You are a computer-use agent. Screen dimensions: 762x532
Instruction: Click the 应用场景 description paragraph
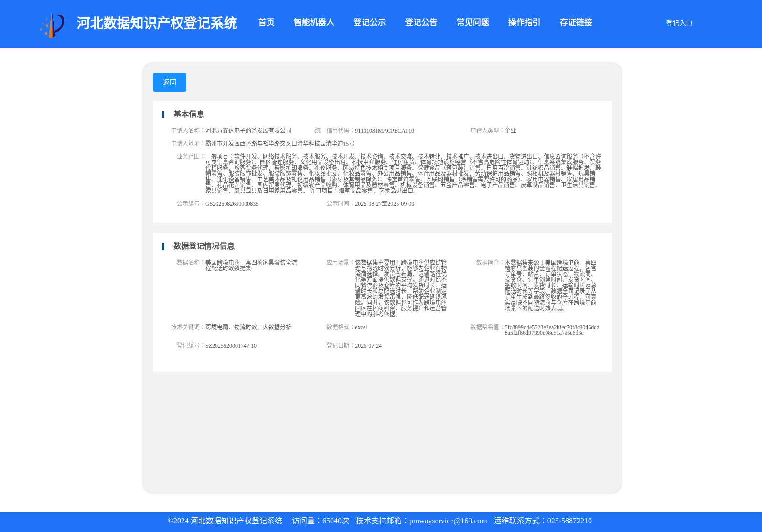401,288
